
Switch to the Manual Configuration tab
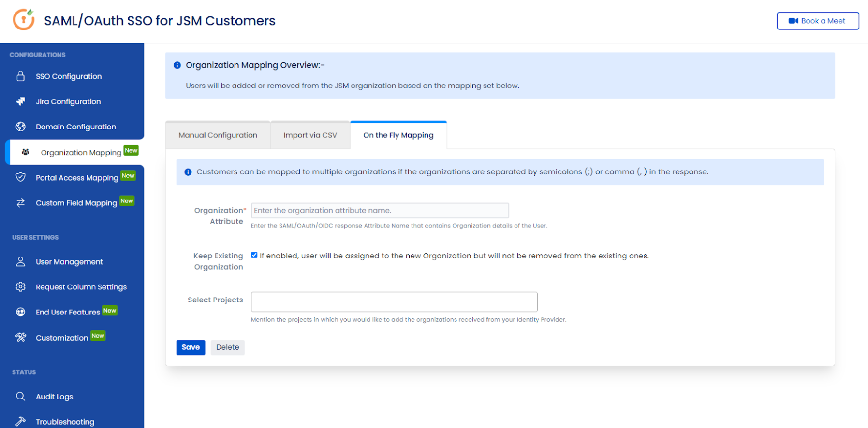pos(218,135)
